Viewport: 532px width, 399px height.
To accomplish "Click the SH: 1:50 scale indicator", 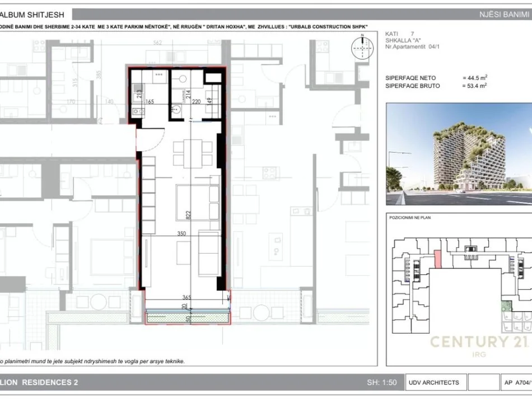I will (x=384, y=382).
